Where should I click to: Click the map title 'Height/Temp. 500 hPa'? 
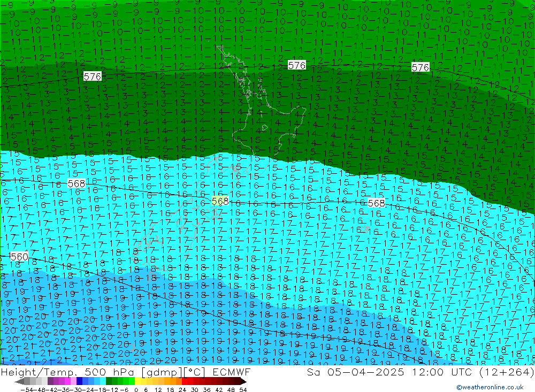coord(68,372)
